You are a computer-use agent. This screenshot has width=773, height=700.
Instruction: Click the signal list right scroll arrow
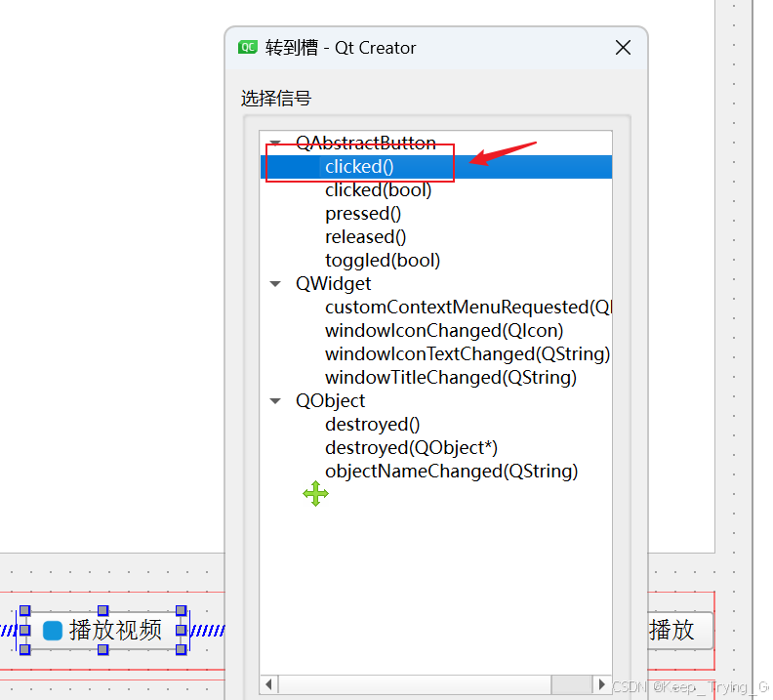click(601, 684)
